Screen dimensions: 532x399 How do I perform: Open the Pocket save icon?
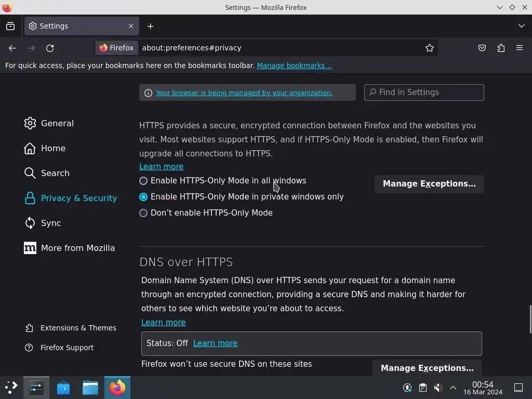click(482, 48)
